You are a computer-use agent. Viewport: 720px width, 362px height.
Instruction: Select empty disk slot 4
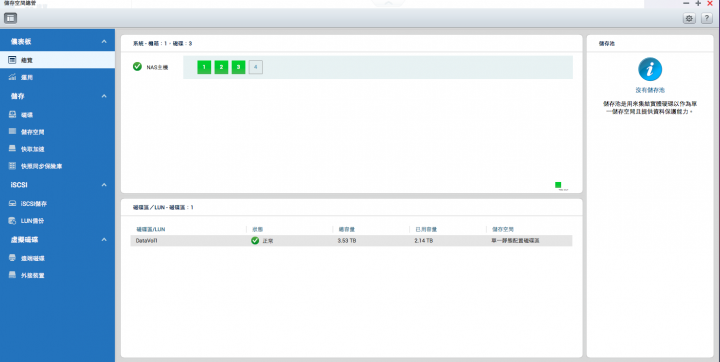point(256,67)
